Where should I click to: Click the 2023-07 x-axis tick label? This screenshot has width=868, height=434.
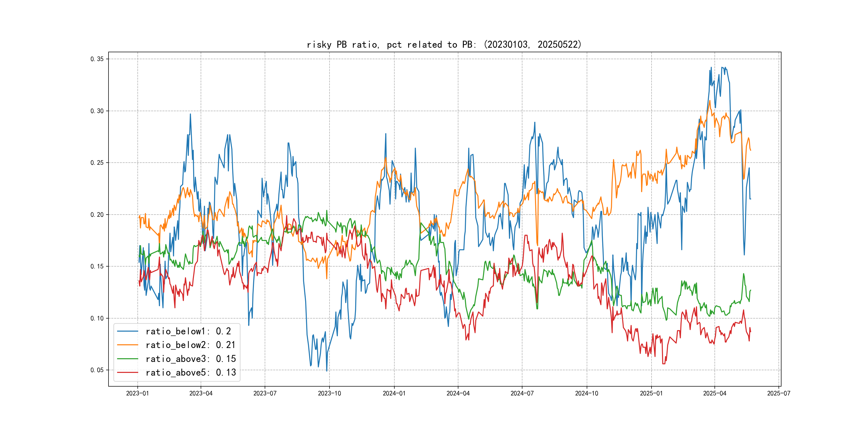point(265,393)
